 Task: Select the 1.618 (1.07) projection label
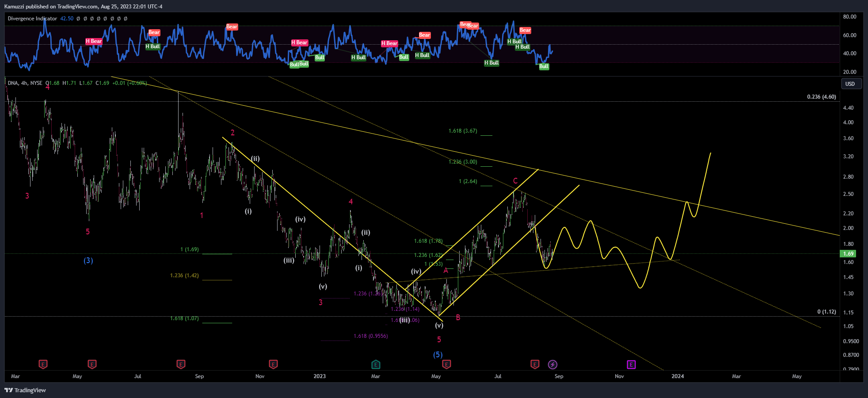pos(184,318)
